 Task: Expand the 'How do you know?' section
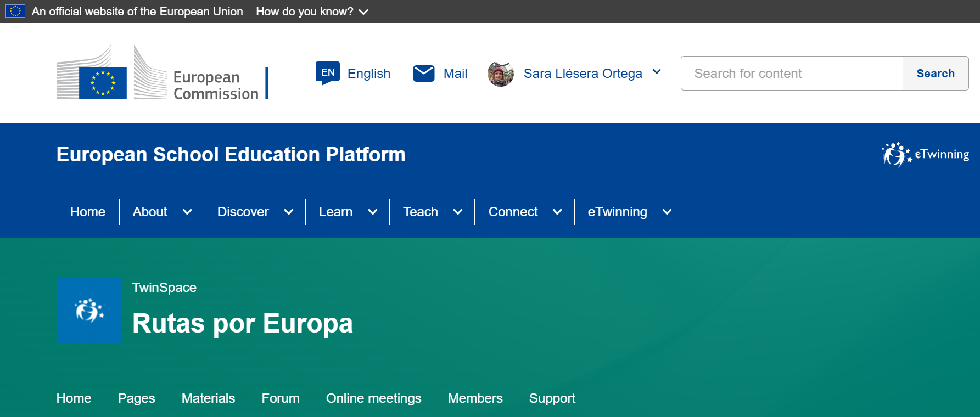311,12
